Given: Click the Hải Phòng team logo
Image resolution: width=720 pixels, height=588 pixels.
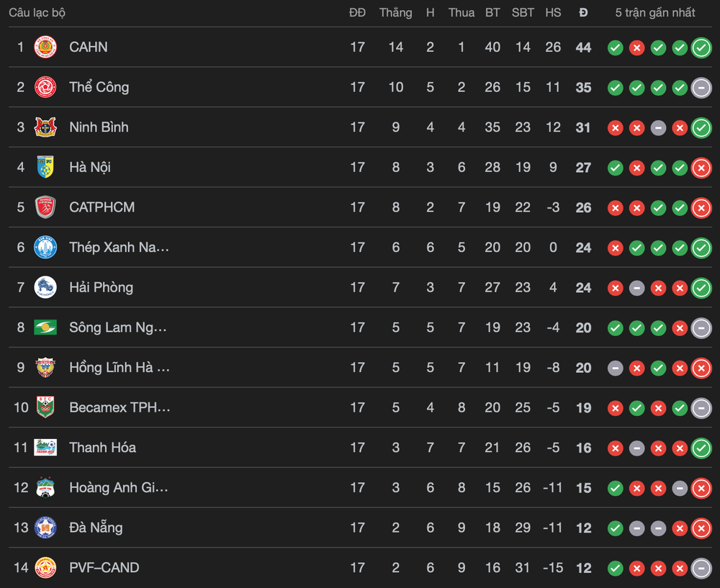Looking at the screenshot, I should [x=45, y=287].
